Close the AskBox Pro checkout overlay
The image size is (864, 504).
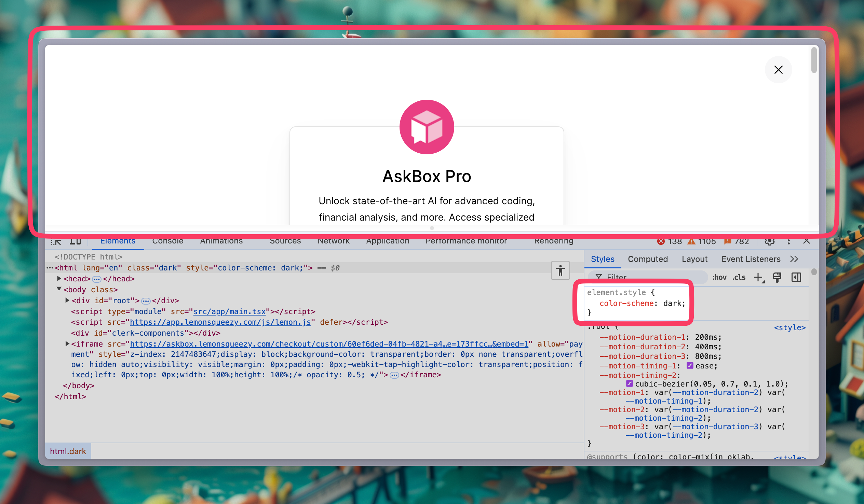pyautogui.click(x=778, y=70)
